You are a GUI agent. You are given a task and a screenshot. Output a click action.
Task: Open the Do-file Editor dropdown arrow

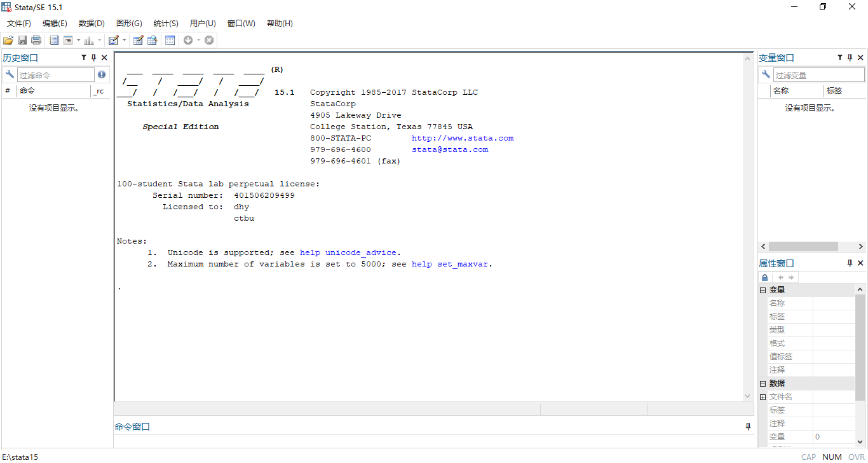125,40
